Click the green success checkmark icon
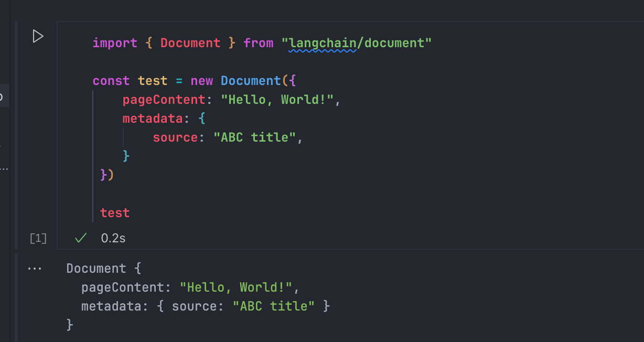 [x=80, y=238]
